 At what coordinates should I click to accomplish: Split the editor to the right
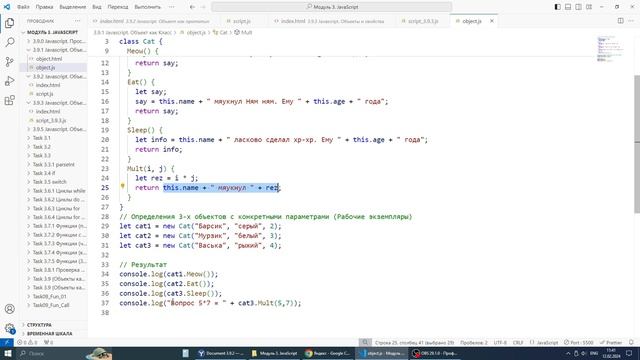pyautogui.click(x=620, y=21)
